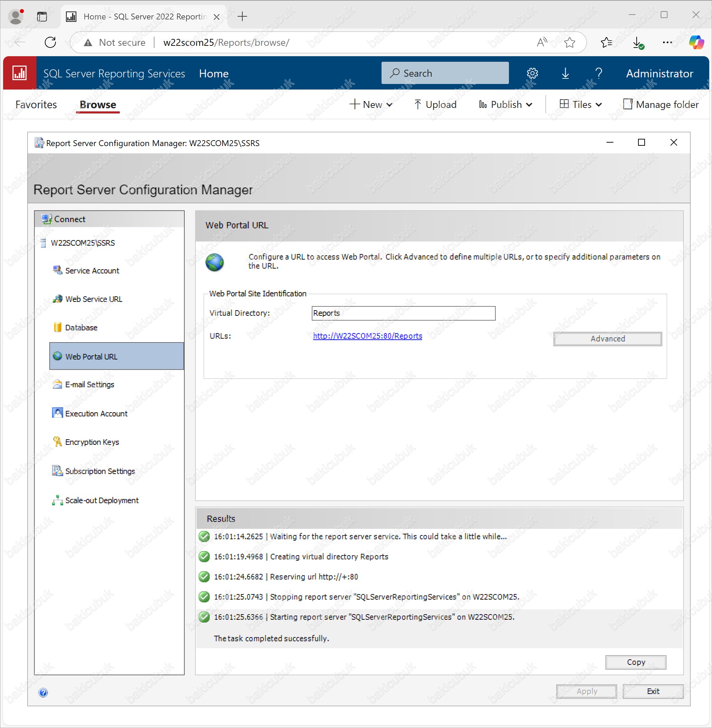Open the help question mark icon
Viewport: 712px width, 728px height.
(598, 73)
